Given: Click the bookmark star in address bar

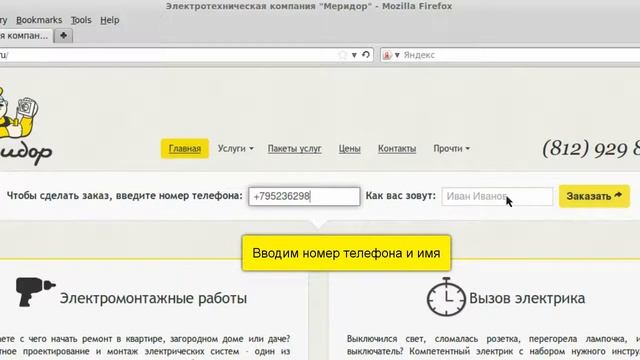Looking at the screenshot, I should (x=342, y=55).
